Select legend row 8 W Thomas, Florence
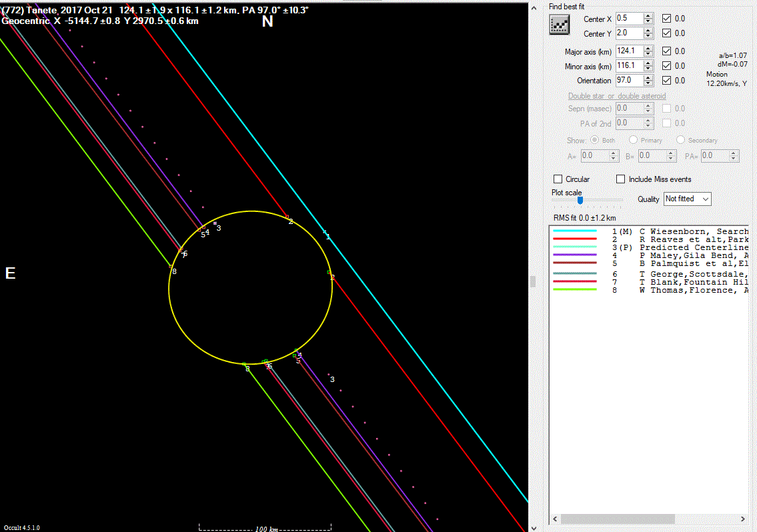The width and height of the screenshot is (757, 532). point(650,290)
